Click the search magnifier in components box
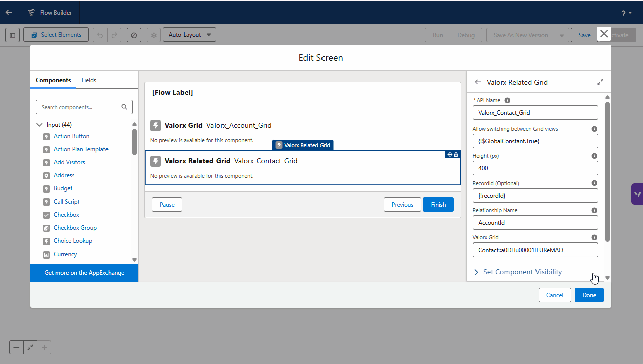 [125, 107]
